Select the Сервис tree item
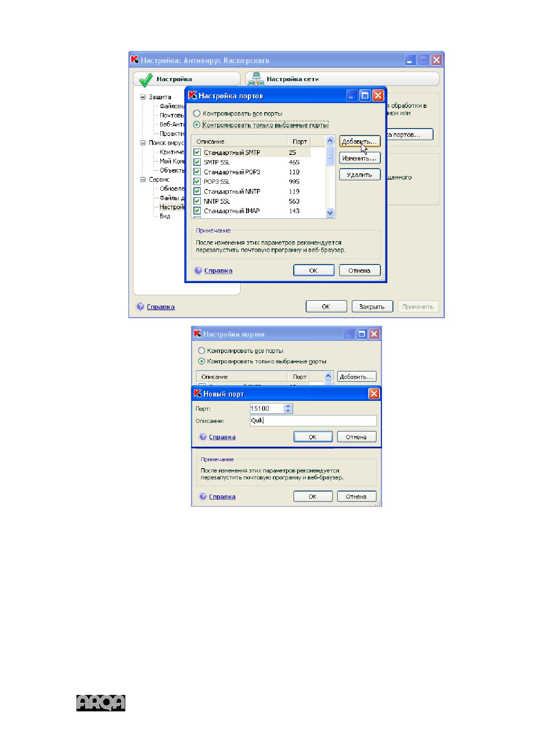This screenshot has height=756, width=535. pos(159,180)
